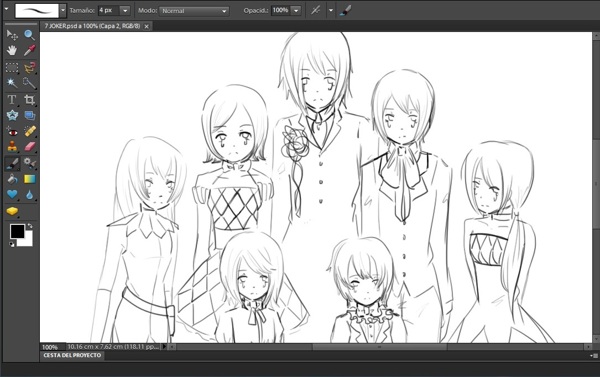Reset default black and white colors

pyautogui.click(x=12, y=244)
